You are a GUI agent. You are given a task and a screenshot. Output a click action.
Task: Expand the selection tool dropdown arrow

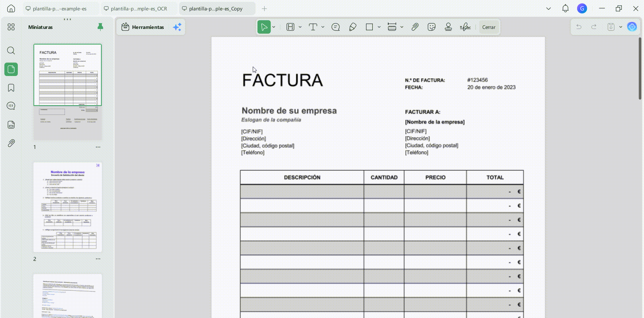pyautogui.click(x=274, y=27)
